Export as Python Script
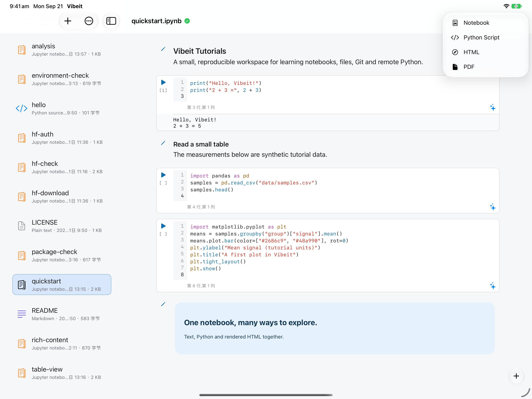This screenshot has width=532, height=399. 485,38
